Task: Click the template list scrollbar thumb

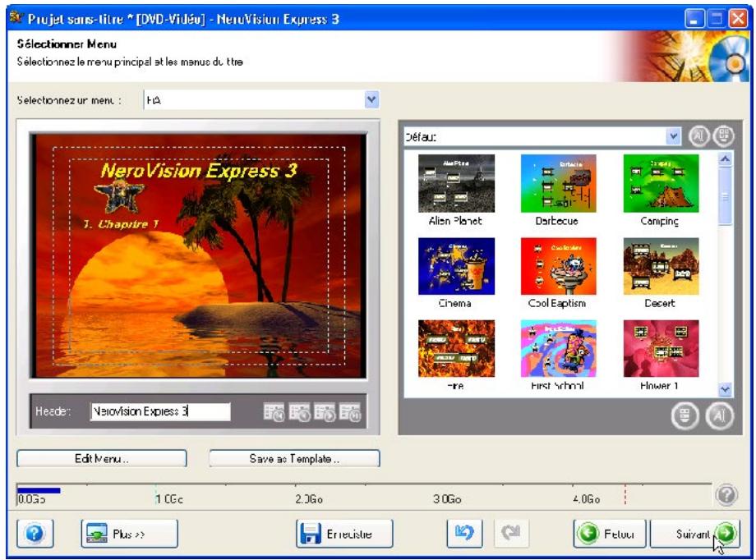Action: [x=725, y=195]
